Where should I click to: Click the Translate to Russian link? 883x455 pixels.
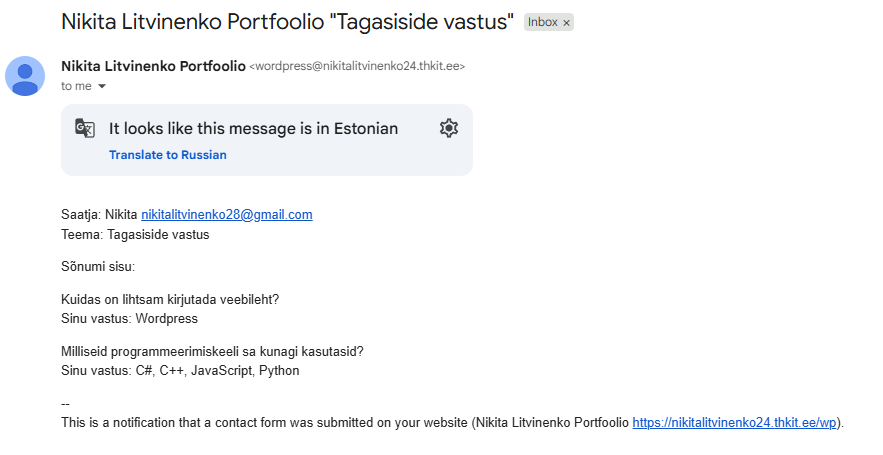168,155
